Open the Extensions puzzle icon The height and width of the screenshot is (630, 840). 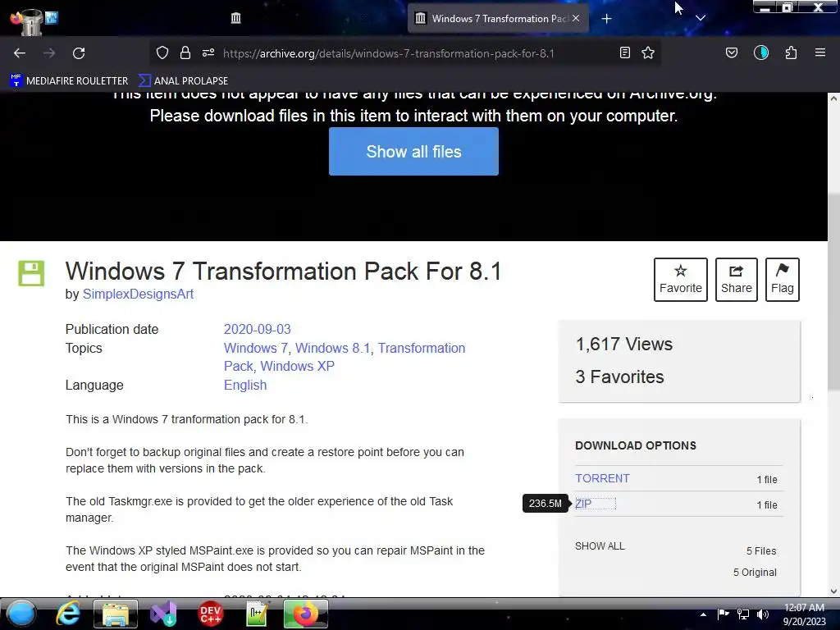[x=792, y=52]
